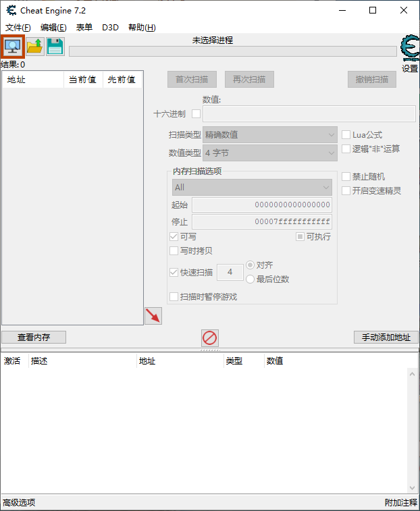Click the 起始 start address field
420x511 pixels.
pyautogui.click(x=262, y=205)
